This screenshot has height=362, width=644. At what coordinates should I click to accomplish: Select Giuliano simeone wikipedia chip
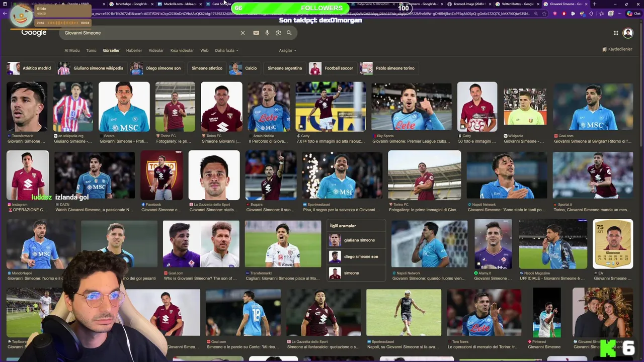pos(92,68)
